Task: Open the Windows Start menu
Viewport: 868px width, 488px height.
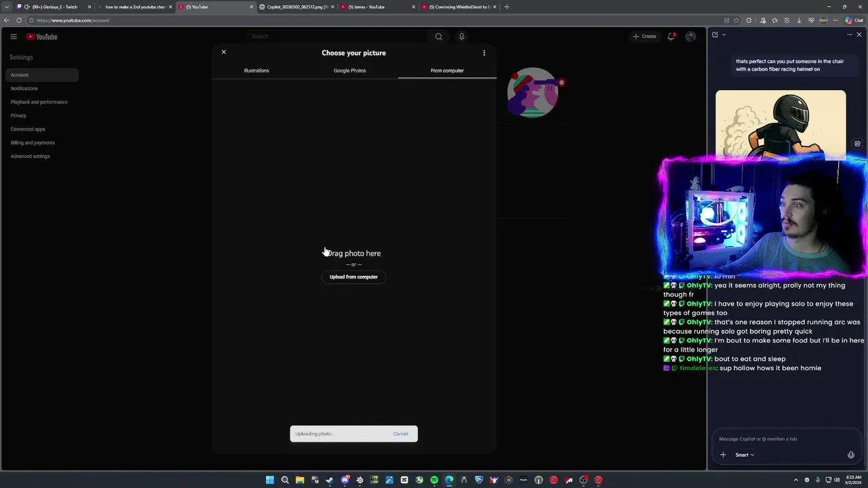Action: tap(270, 480)
